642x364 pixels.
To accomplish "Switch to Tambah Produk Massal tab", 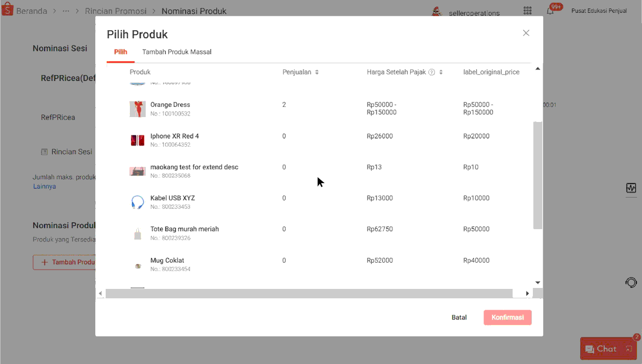I will pos(177,52).
